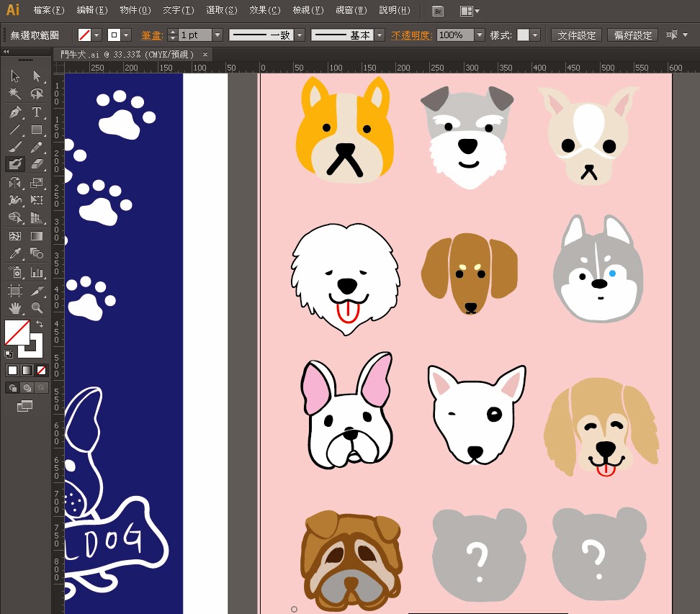The width and height of the screenshot is (700, 614).
Task: Activate the Zoom magnifier tool
Action: coord(36,307)
